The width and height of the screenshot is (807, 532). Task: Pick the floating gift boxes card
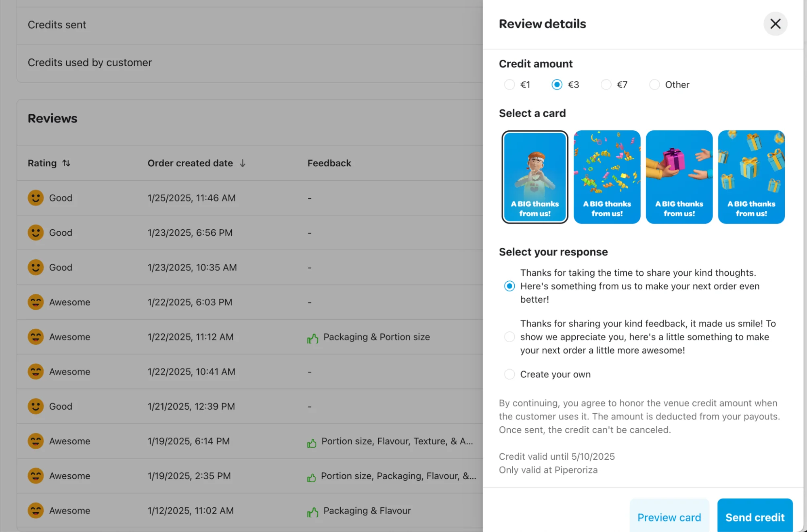click(751, 176)
